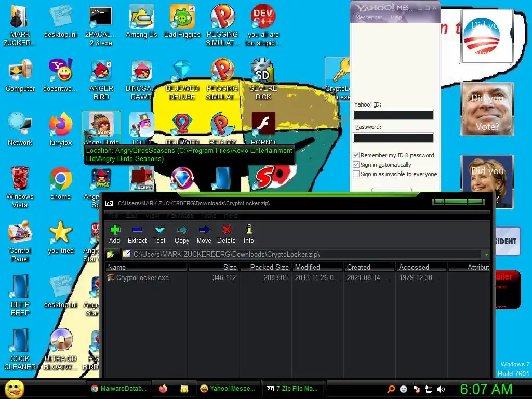Open the Tools menu in 7-Zip

pos(209,215)
